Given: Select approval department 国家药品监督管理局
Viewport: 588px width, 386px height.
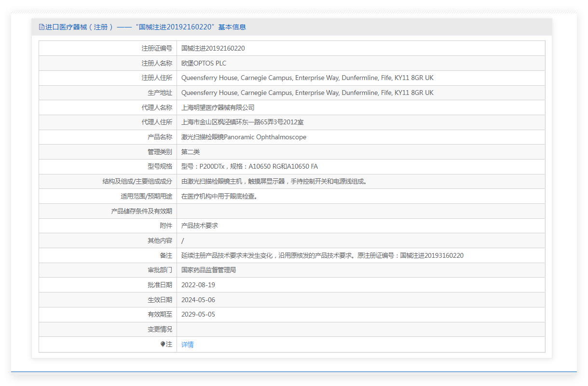Looking at the screenshot, I should click(209, 270).
